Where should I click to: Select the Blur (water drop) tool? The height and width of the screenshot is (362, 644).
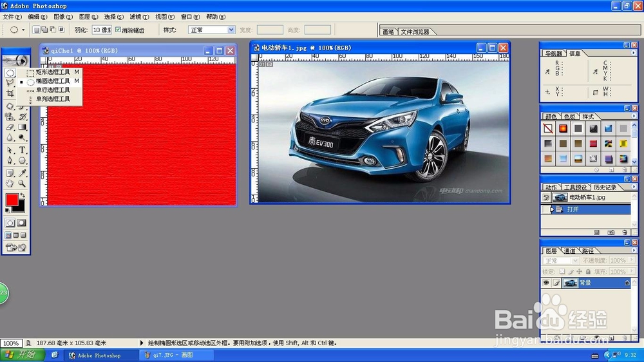(x=10, y=138)
